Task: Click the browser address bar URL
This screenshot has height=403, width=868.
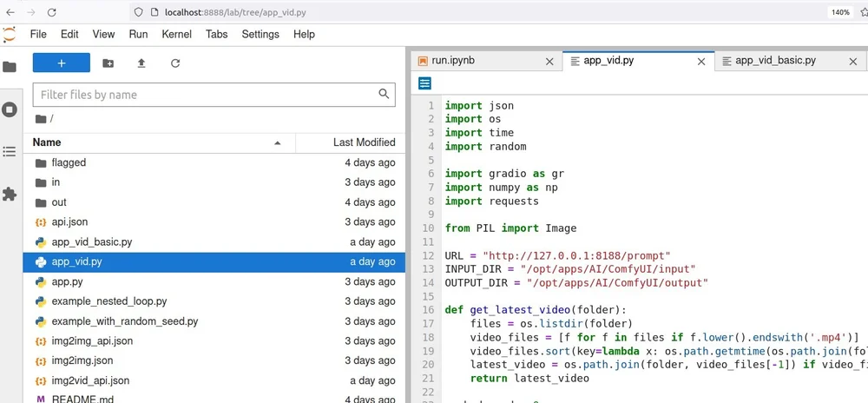Action: pos(235,12)
